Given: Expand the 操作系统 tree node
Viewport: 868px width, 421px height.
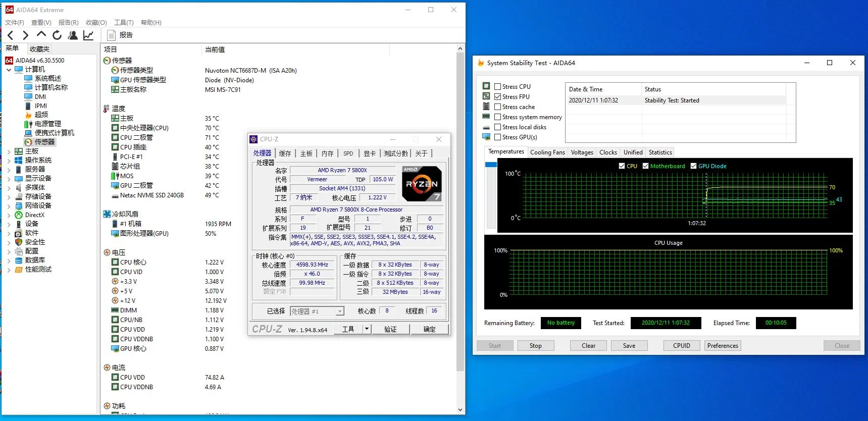Looking at the screenshot, I should tap(9, 161).
